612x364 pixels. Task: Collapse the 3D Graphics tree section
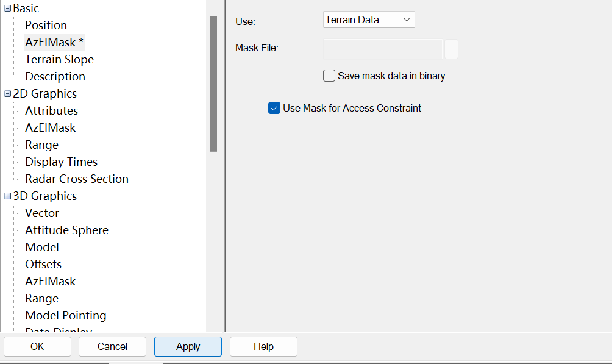7,196
